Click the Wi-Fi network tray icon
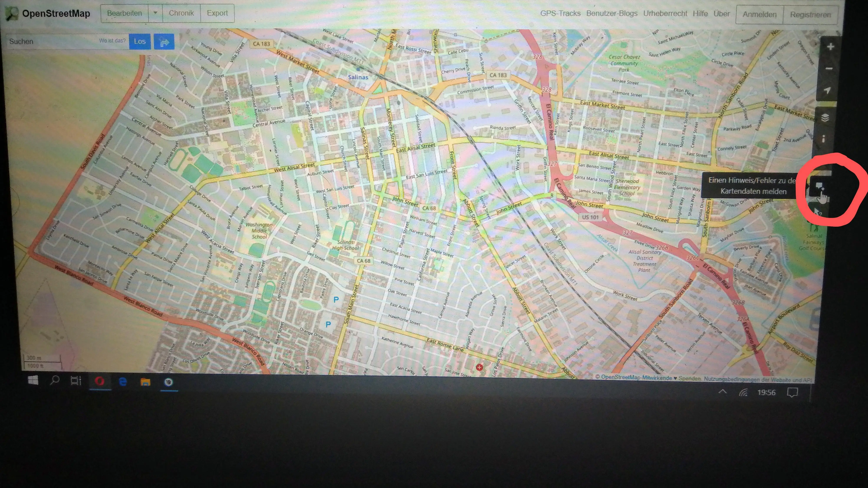Screen dimensions: 868x488 point(743,392)
